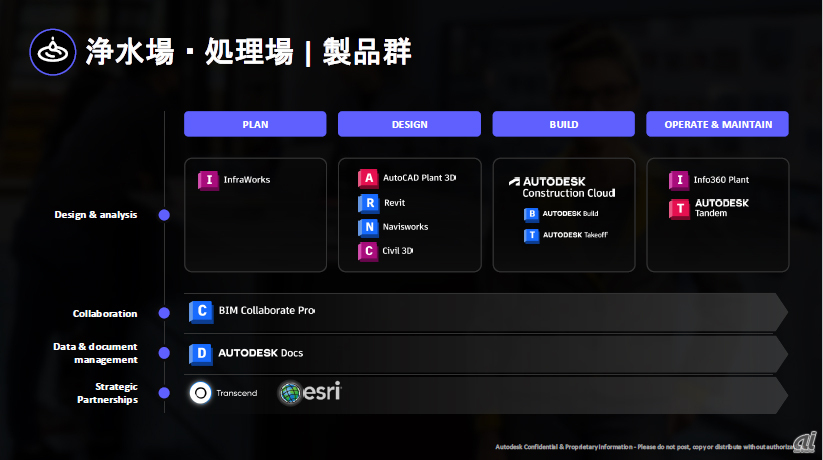Click the Collaboration row label
The width and height of the screenshot is (823, 460).
(105, 313)
